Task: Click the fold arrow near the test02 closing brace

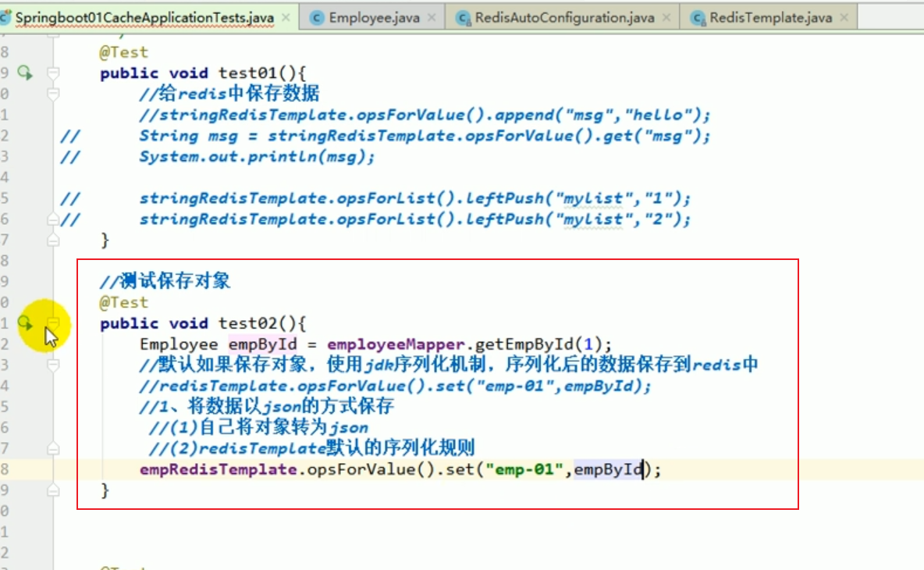Action: pyautogui.click(x=52, y=490)
